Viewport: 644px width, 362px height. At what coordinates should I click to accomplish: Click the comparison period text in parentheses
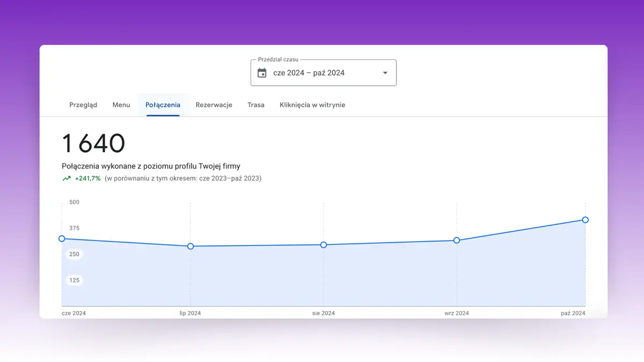[x=183, y=179]
